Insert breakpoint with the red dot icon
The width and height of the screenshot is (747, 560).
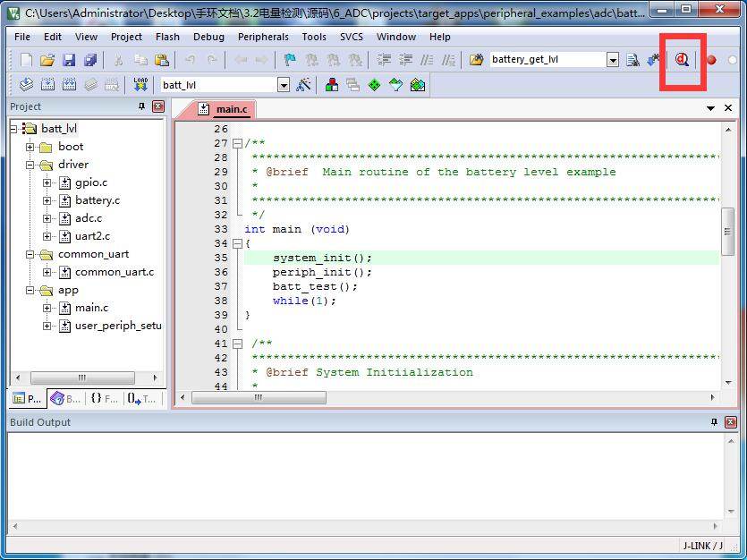[711, 60]
